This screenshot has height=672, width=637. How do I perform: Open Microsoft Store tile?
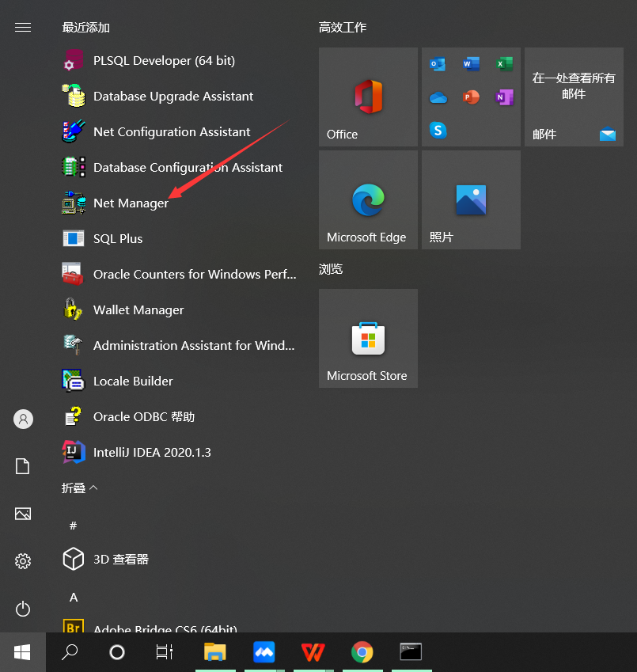[x=368, y=338]
